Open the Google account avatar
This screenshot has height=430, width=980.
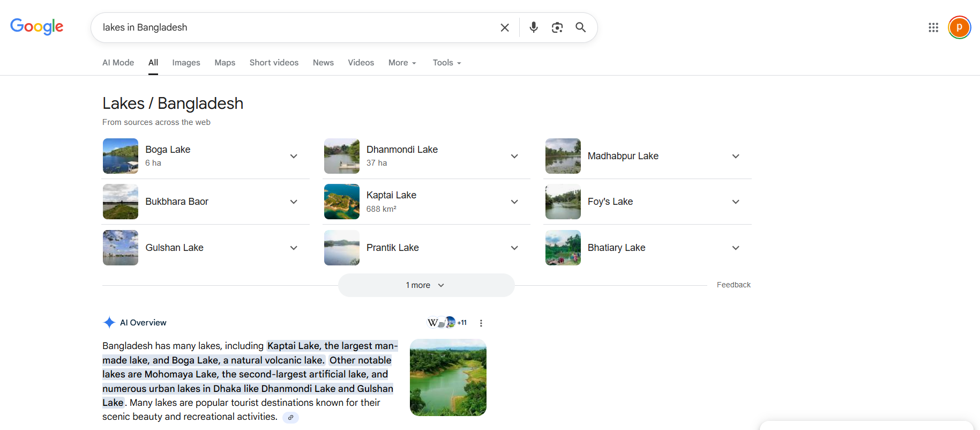[x=960, y=27]
